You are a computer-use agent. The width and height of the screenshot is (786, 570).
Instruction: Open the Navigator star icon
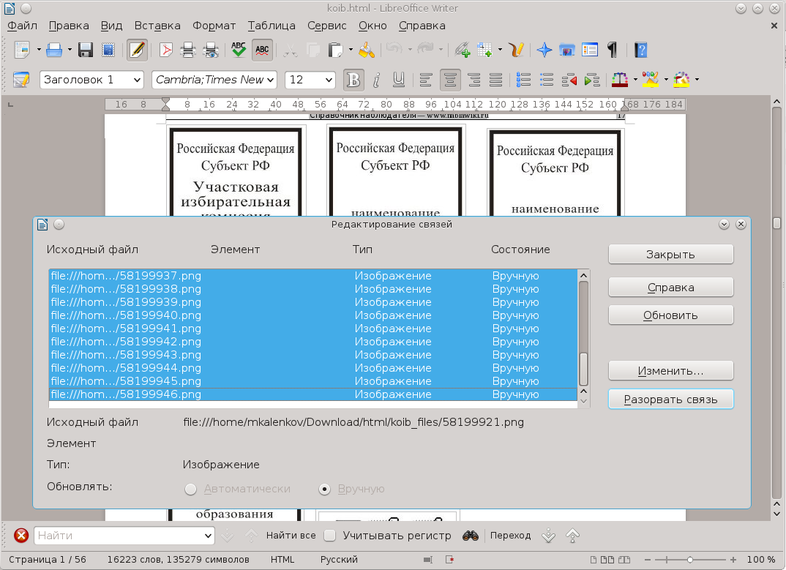coord(544,50)
